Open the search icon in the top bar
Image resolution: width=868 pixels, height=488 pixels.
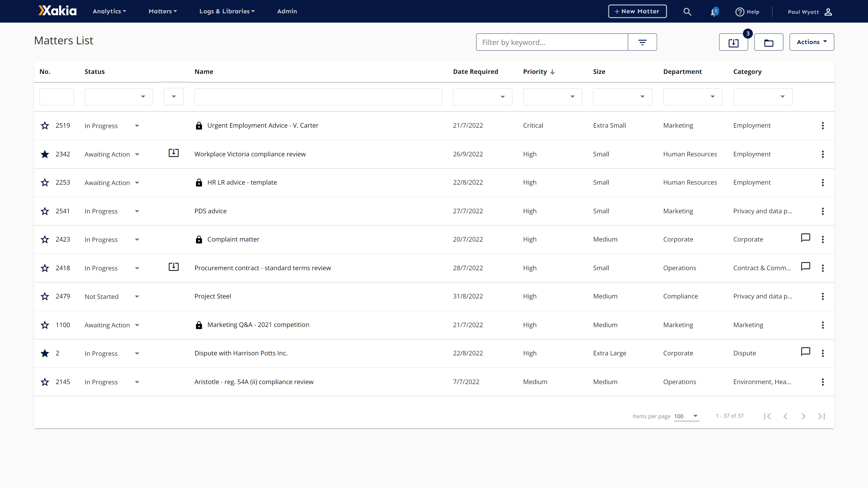[687, 12]
